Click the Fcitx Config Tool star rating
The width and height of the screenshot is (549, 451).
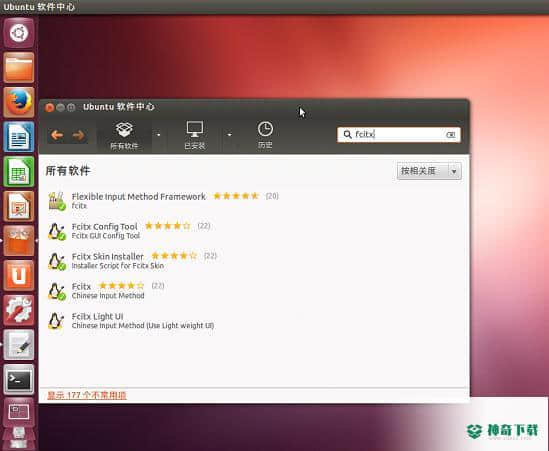[x=168, y=226]
